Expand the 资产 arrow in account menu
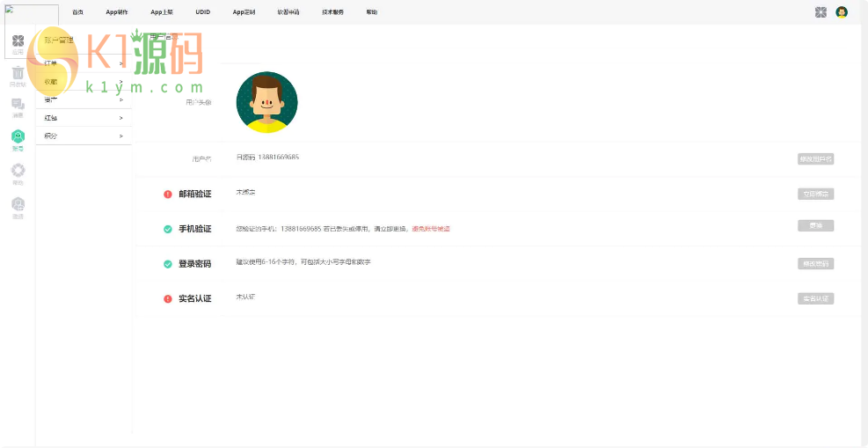This screenshot has height=448, width=868. (x=120, y=100)
